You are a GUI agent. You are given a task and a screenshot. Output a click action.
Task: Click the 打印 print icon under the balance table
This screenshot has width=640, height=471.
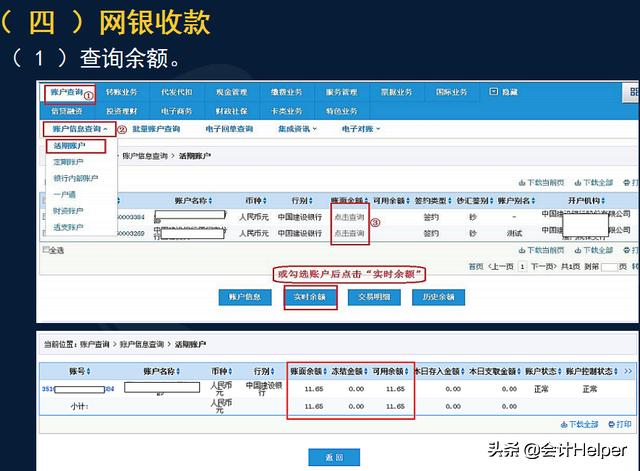pos(611,424)
